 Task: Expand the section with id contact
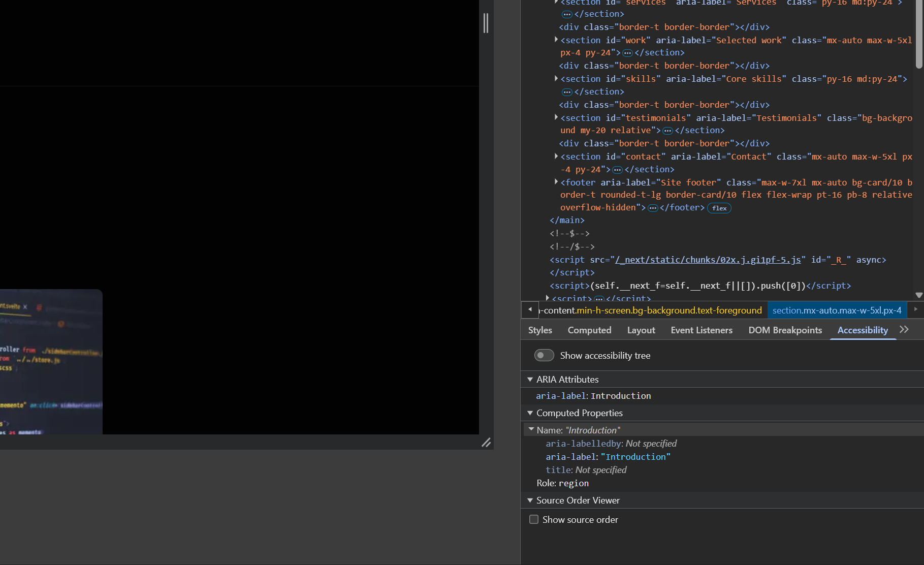pos(556,156)
